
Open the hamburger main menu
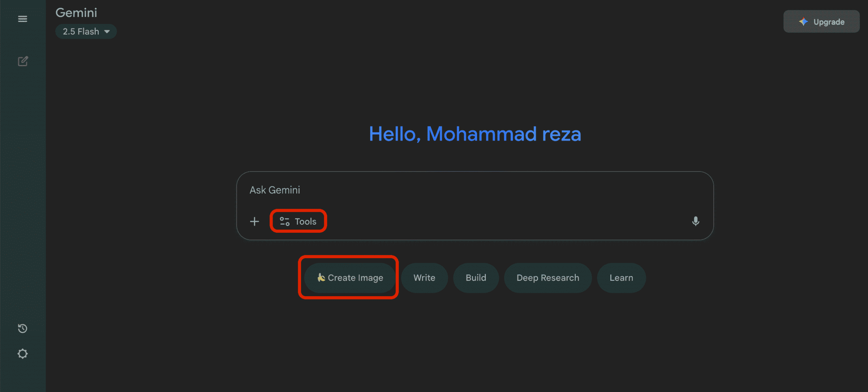coord(22,19)
